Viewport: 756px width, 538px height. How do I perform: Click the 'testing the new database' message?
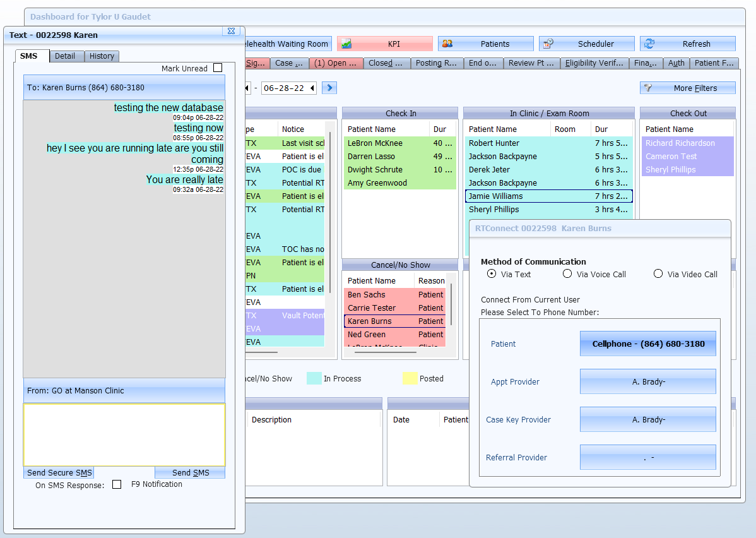168,107
